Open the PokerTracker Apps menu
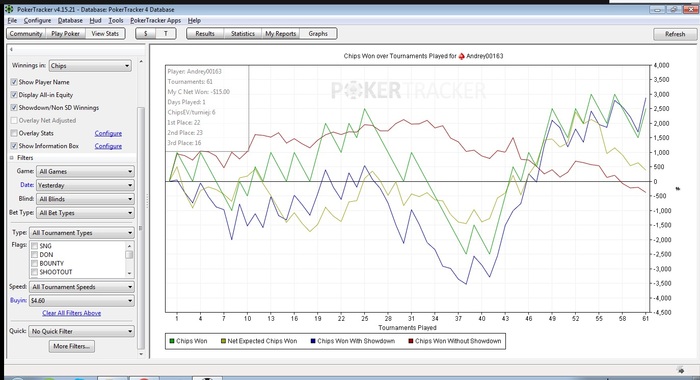The width and height of the screenshot is (700, 380). click(x=155, y=21)
